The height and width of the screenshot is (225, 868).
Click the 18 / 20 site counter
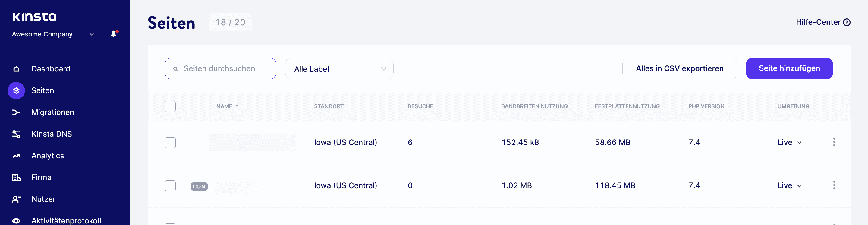(230, 22)
